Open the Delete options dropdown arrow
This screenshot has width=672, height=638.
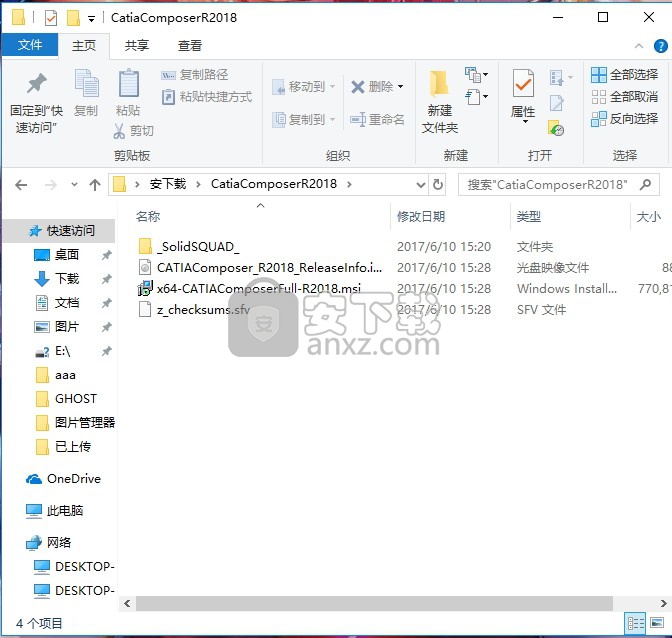click(x=400, y=87)
